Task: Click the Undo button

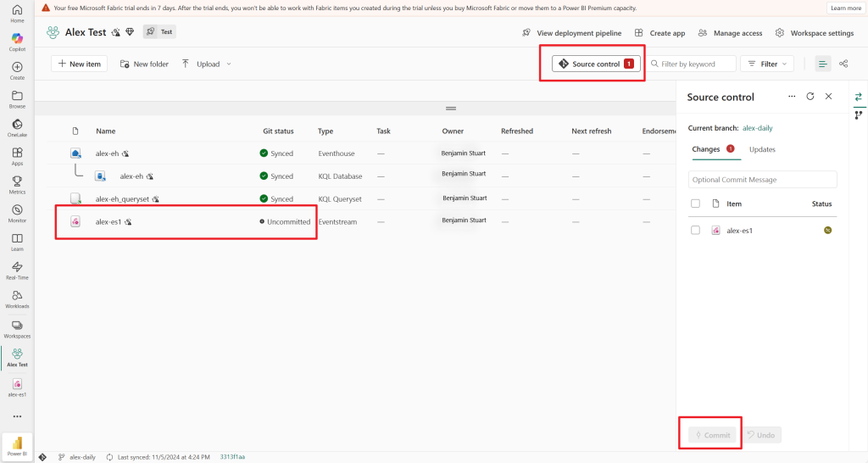Action: [761, 435]
